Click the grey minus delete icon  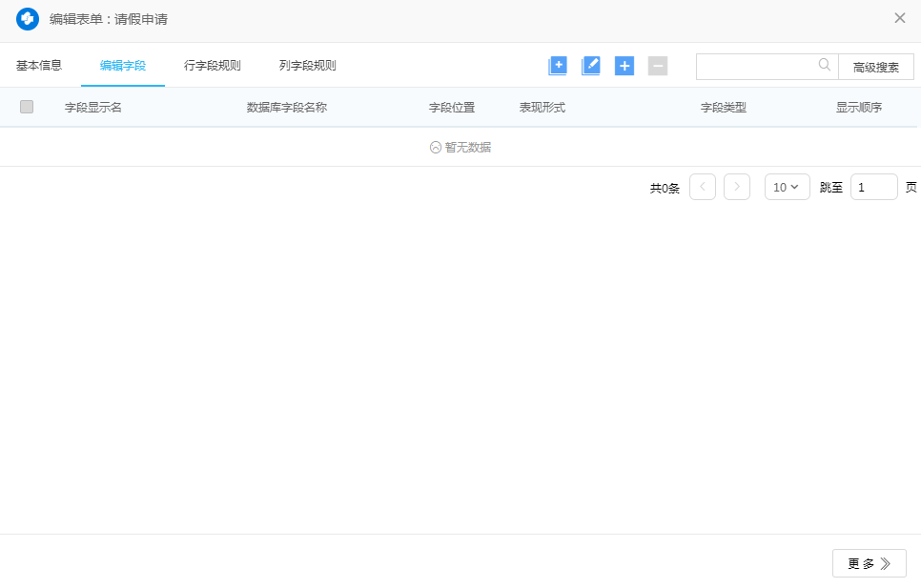tap(658, 66)
